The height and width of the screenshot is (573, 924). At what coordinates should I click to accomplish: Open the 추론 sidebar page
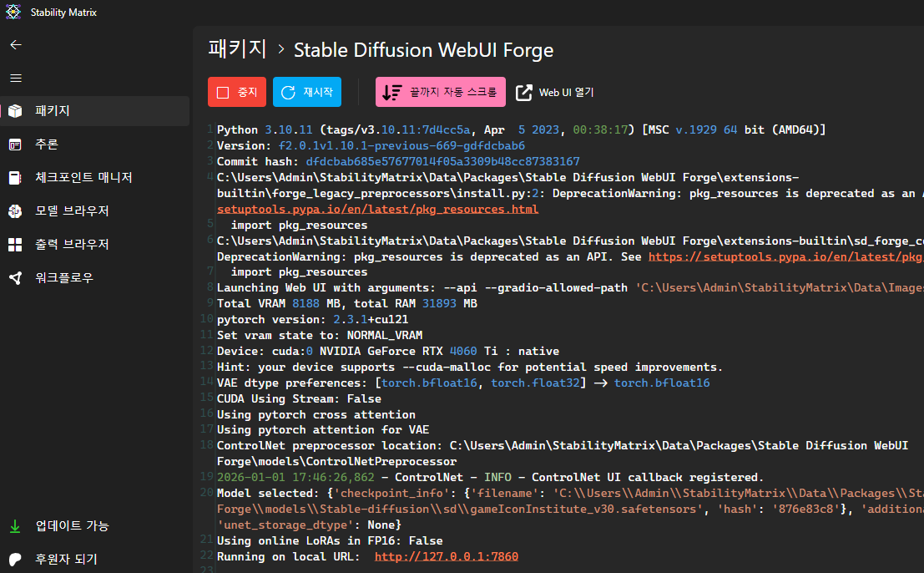tap(95, 145)
